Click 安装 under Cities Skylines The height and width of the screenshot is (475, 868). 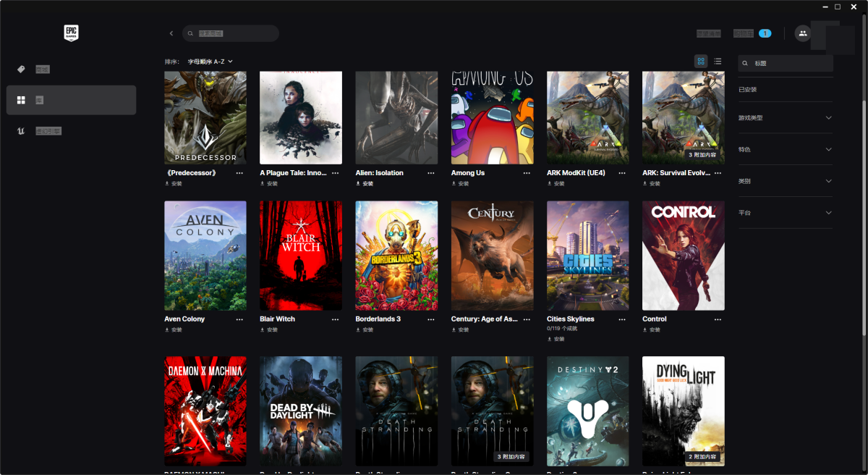pos(559,338)
